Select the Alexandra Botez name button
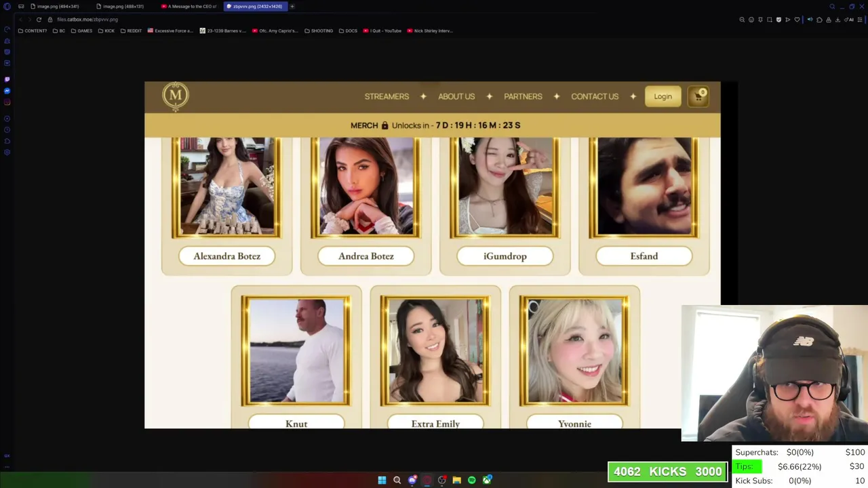The image size is (868, 488). tap(226, 256)
